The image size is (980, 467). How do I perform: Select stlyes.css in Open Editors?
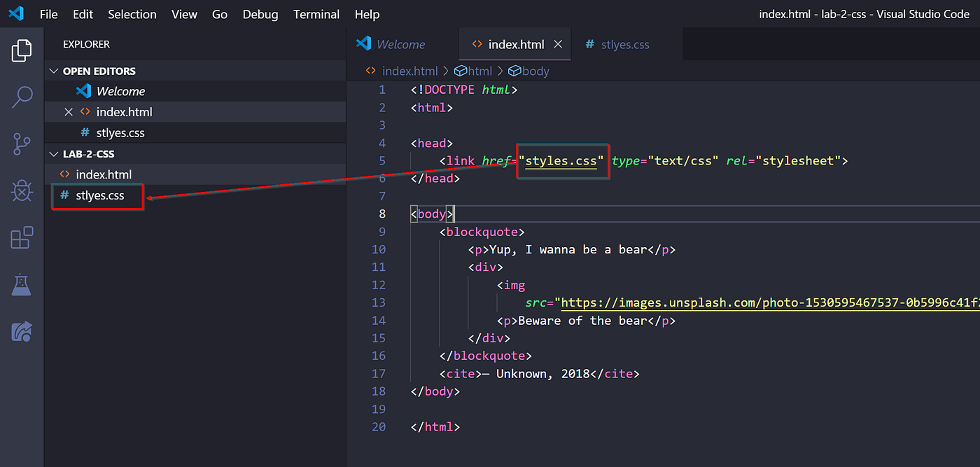(x=195, y=133)
